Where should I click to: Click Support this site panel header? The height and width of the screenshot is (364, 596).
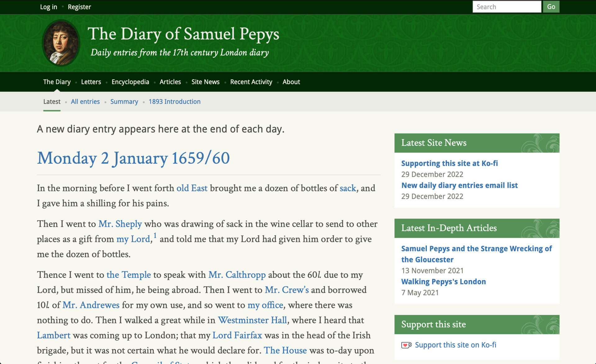click(x=477, y=324)
